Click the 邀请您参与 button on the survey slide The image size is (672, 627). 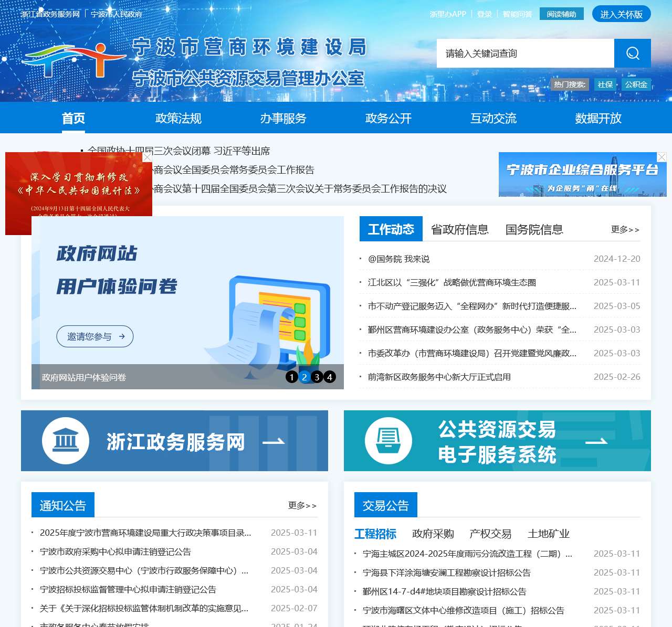point(95,336)
